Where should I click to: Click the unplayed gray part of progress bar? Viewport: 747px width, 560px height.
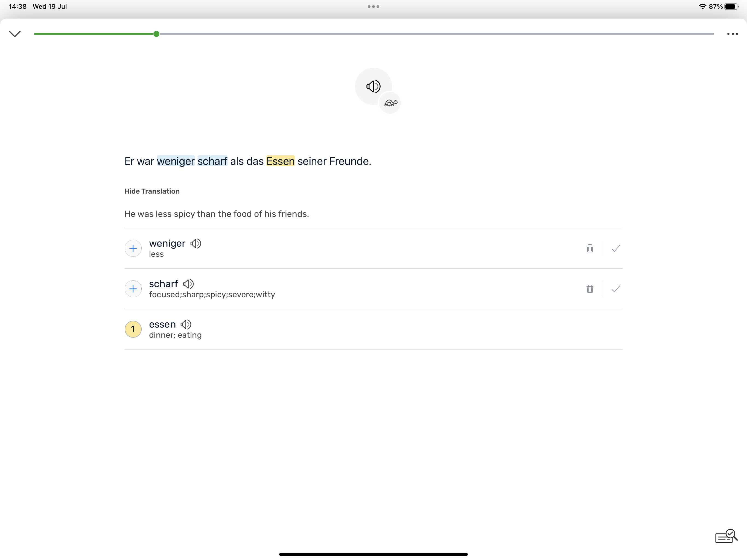coord(437,34)
